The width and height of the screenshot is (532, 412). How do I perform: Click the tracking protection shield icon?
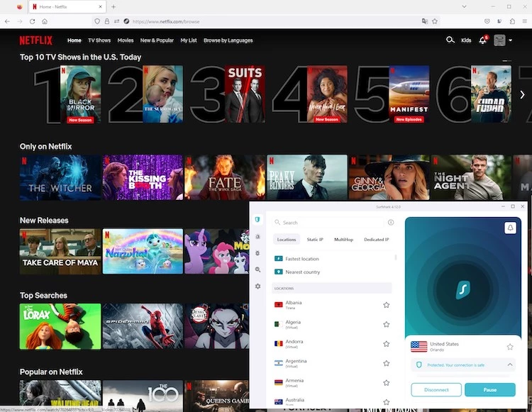point(97,21)
